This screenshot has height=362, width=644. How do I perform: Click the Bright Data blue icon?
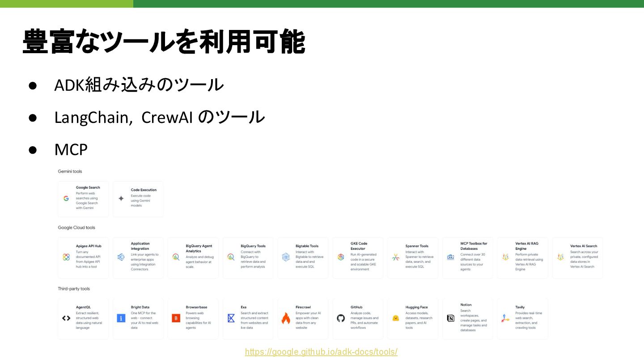click(x=121, y=318)
